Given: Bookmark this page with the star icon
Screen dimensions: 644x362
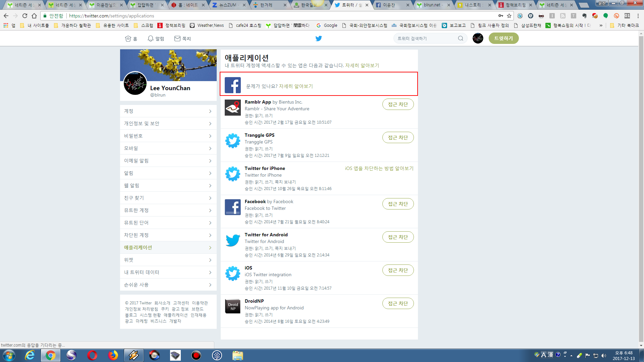Looking at the screenshot, I should pos(509,16).
